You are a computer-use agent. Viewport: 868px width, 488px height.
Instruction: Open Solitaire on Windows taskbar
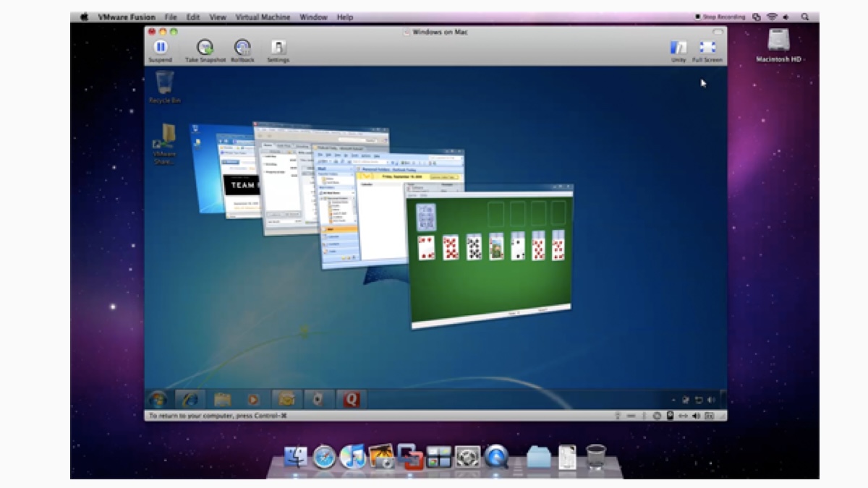(319, 399)
